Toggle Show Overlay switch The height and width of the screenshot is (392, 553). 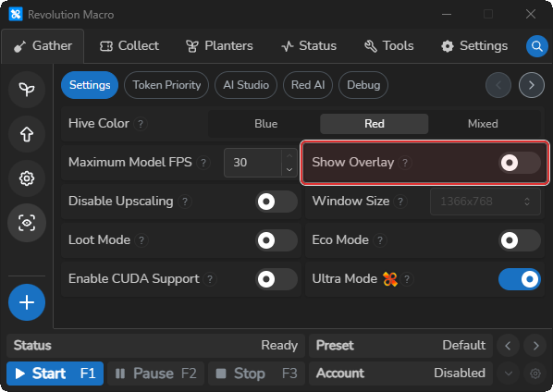click(519, 163)
